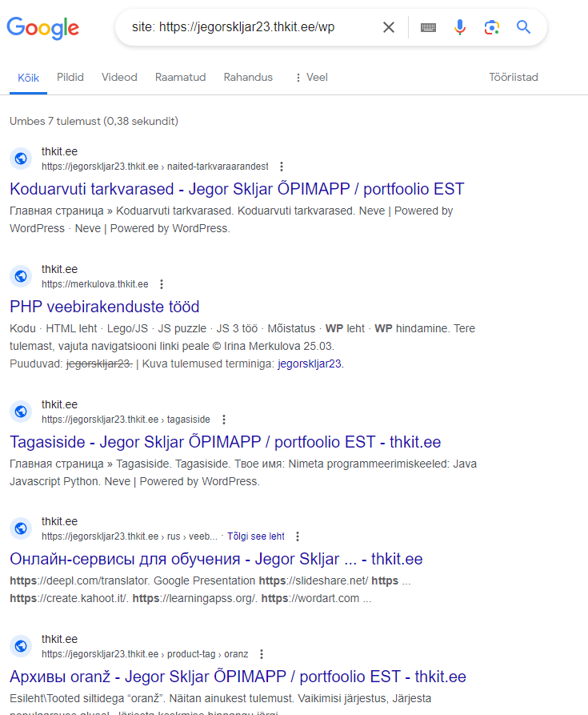Open Онлайн-сервисы для обучения result link
The width and height of the screenshot is (588, 715).
pos(216,559)
